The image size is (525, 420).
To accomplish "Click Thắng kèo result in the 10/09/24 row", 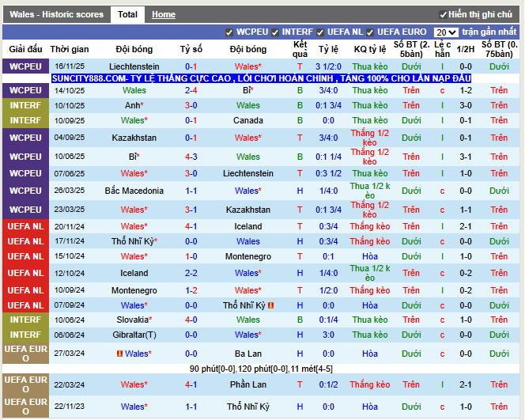I will pos(370,290).
